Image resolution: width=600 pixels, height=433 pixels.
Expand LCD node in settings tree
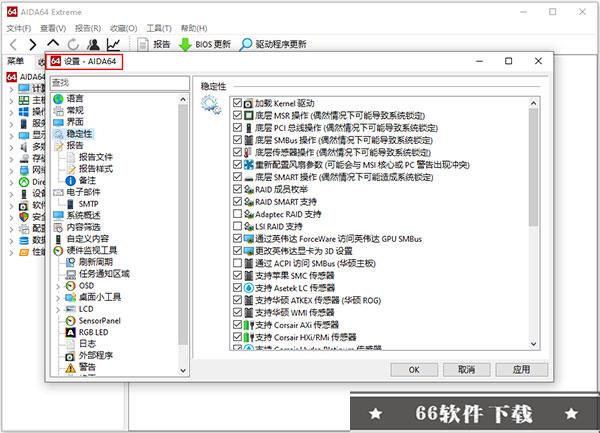coord(58,310)
